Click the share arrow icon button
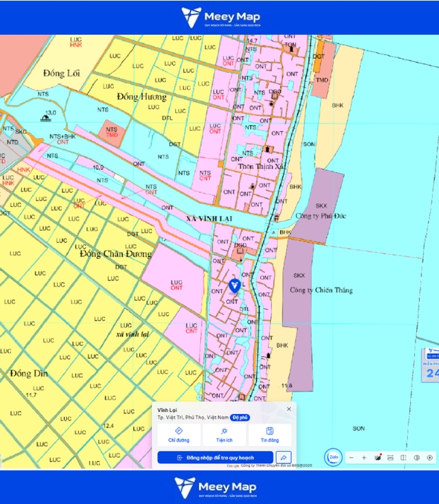Screen dimensions: 439x504 point(284,458)
